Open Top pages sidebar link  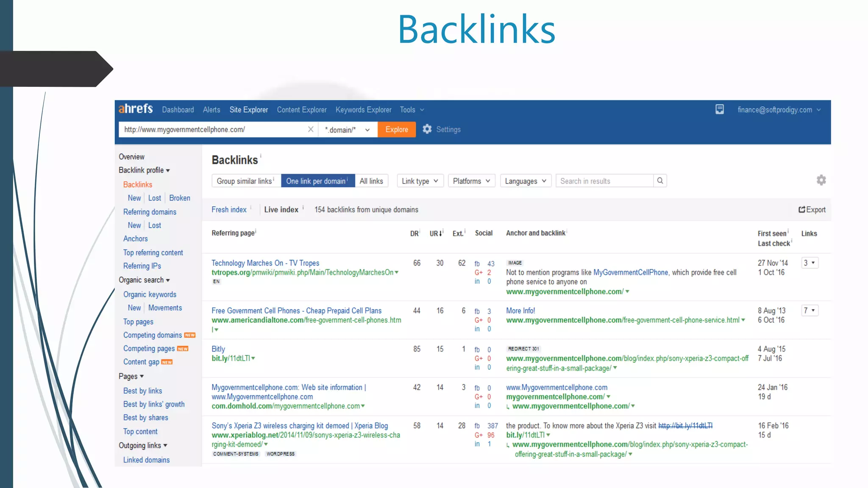point(138,322)
